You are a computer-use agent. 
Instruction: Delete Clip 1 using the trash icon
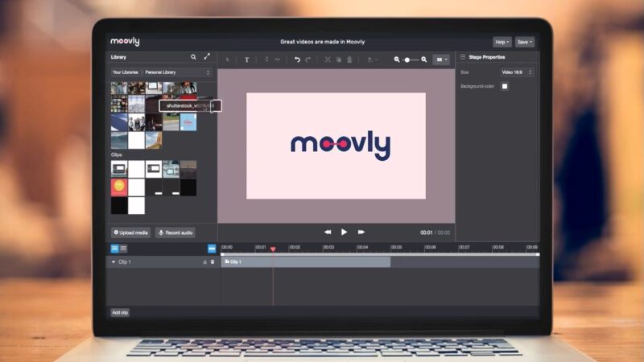(213, 262)
